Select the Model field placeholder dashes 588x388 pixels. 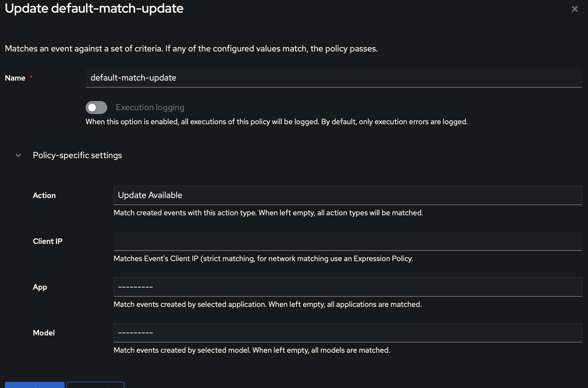click(135, 332)
